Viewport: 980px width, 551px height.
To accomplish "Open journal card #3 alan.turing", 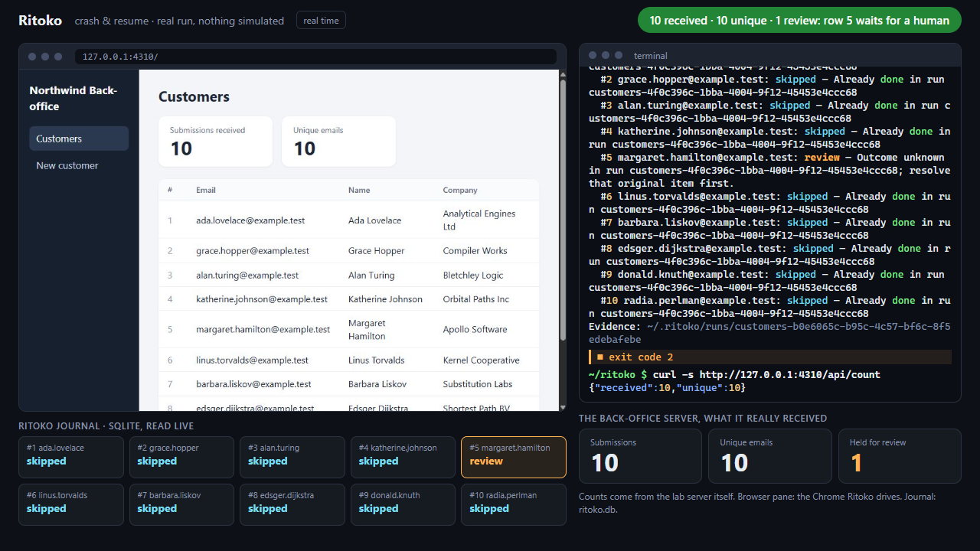I will [292, 457].
